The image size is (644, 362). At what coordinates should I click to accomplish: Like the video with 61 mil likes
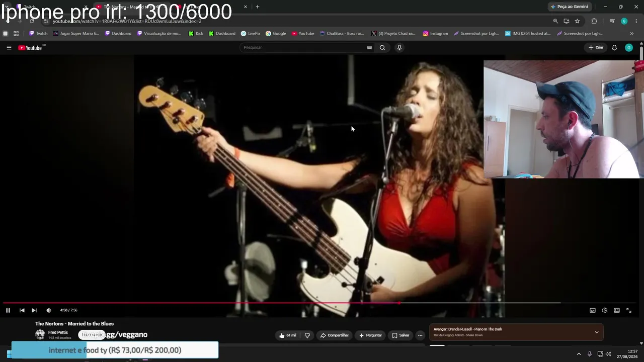pos(288,335)
